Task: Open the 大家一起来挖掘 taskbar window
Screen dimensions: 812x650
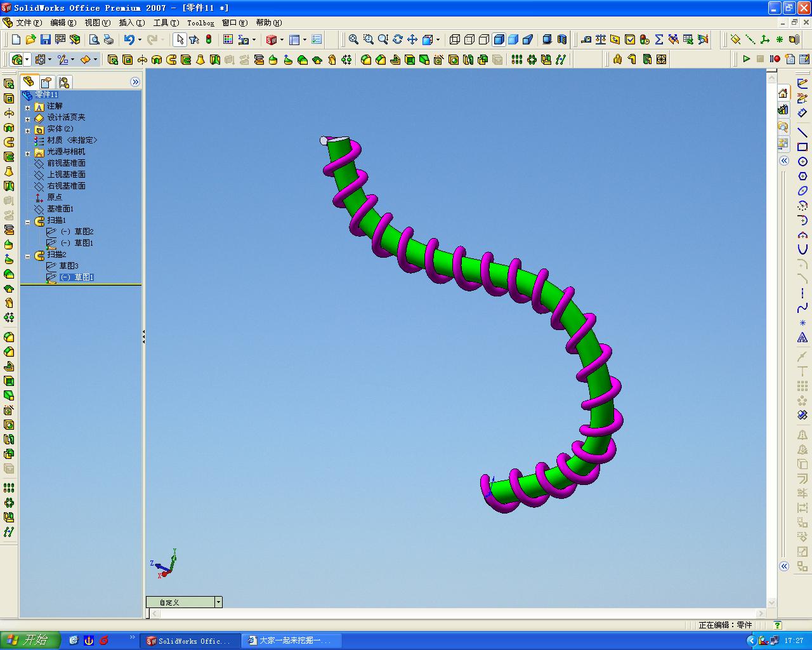Action: coord(292,640)
